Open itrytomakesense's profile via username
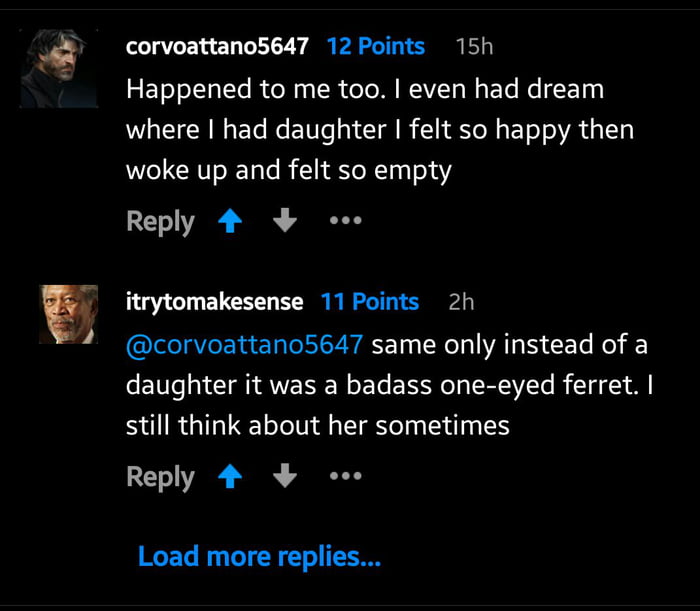This screenshot has width=700, height=611. pyautogui.click(x=214, y=302)
